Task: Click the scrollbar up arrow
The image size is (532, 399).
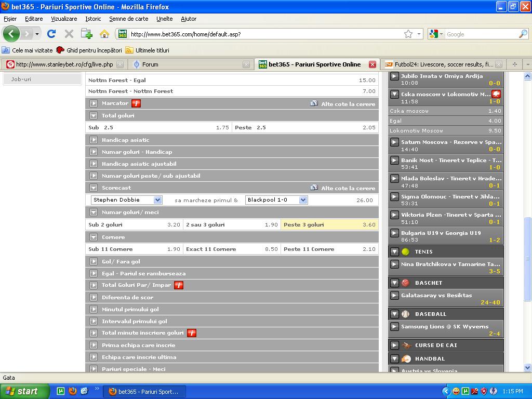Action: click(527, 76)
